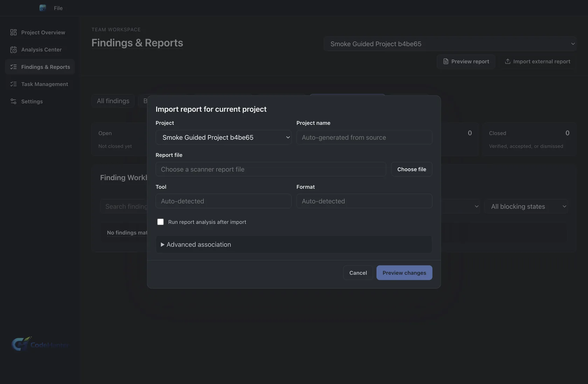This screenshot has width=588, height=384.
Task: Click the Project Overview grid icon
Action: [14, 32]
